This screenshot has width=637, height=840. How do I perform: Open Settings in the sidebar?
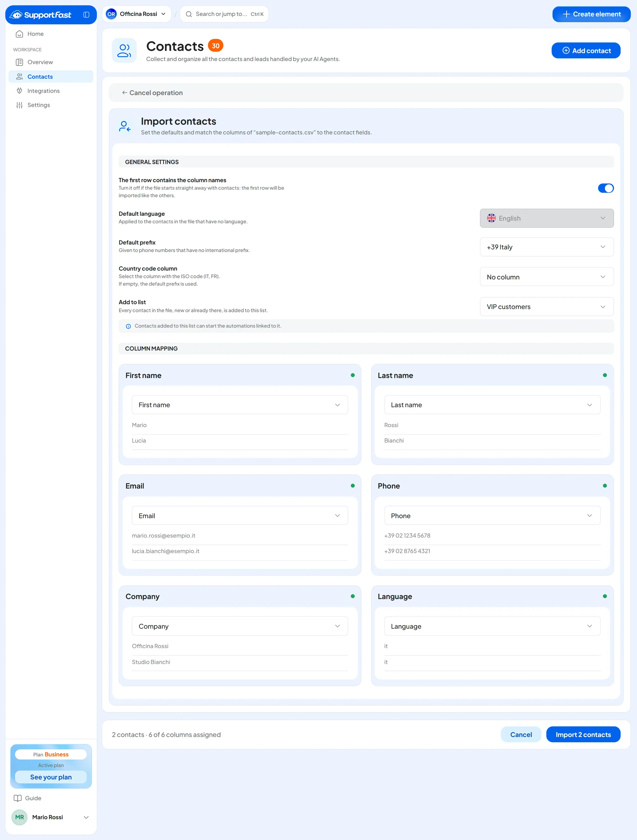51,105
